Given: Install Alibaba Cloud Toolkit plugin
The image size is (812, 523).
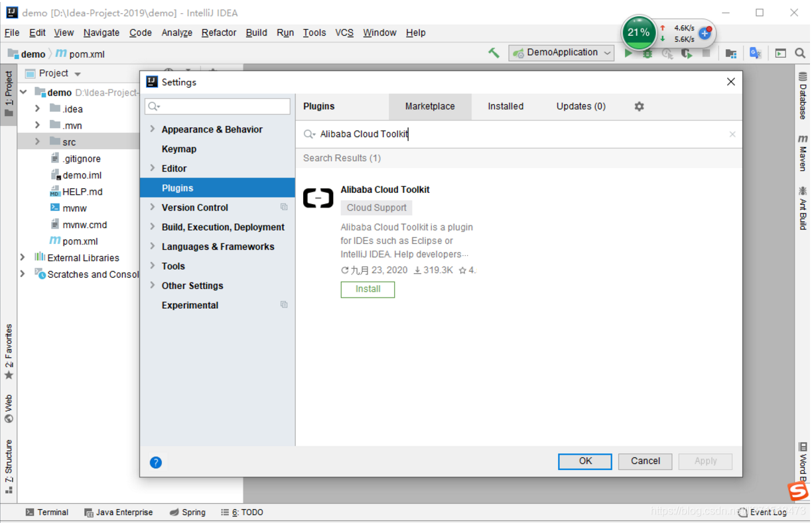Looking at the screenshot, I should tap(368, 289).
